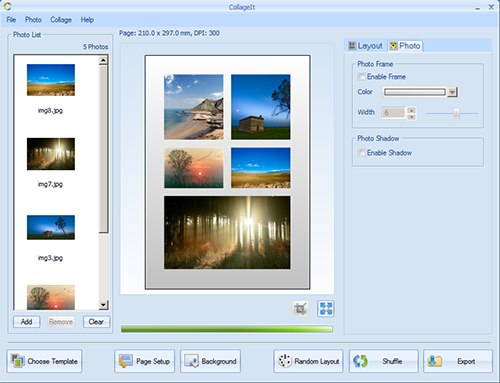Click the Export folder icon
Viewport: 500px width, 383px height.
point(435,361)
